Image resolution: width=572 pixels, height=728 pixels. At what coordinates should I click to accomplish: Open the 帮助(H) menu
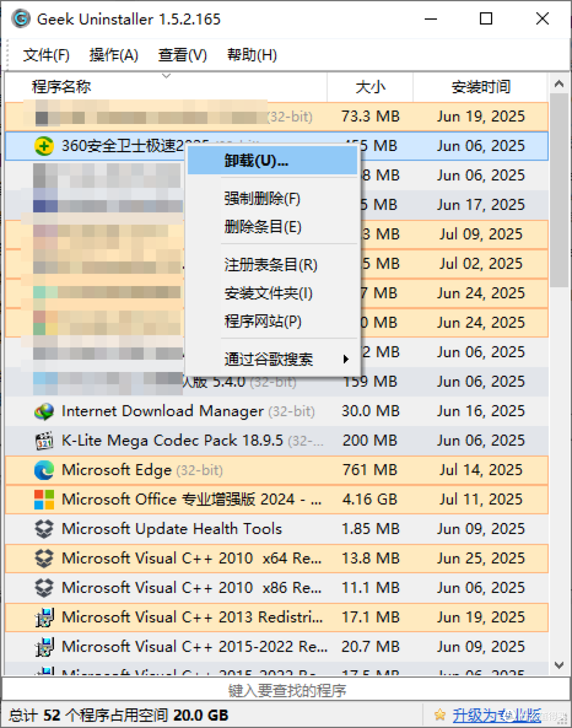point(252,55)
